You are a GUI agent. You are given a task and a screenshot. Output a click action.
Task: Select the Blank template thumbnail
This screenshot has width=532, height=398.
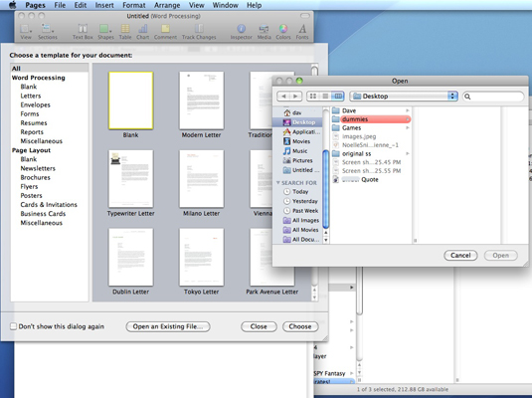[x=130, y=100]
